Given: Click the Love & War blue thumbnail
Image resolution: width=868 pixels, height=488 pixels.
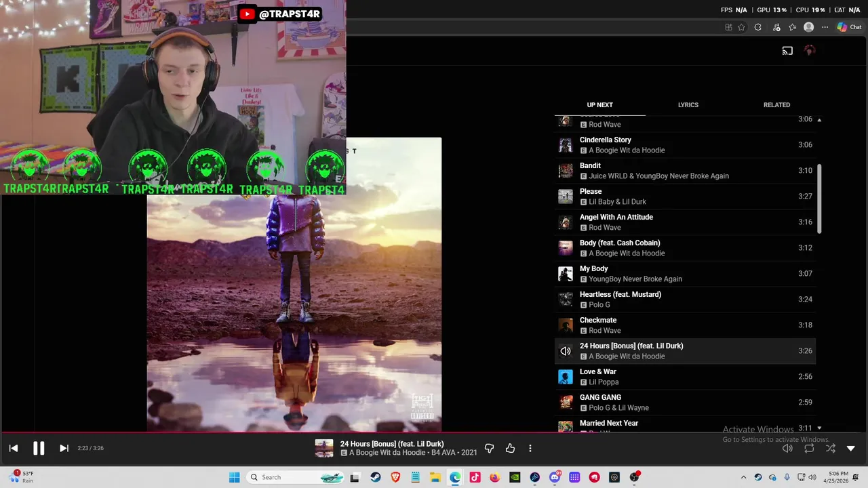Looking at the screenshot, I should [566, 377].
